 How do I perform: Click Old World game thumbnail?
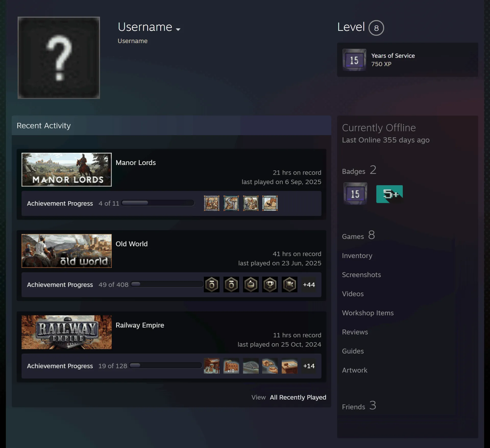coord(67,251)
